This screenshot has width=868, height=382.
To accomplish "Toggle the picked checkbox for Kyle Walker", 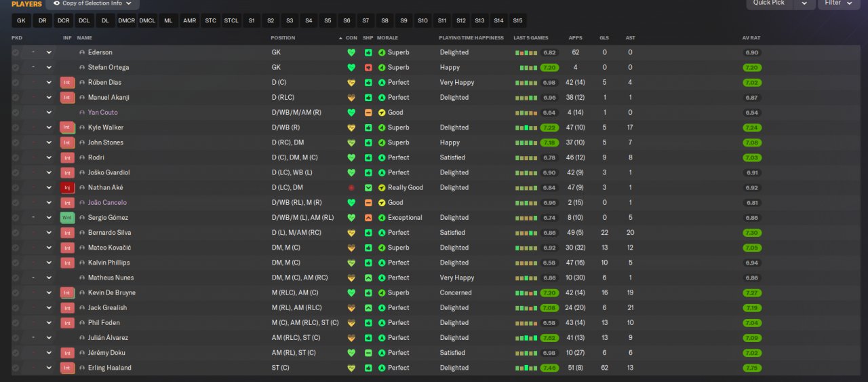I will click(x=16, y=128).
